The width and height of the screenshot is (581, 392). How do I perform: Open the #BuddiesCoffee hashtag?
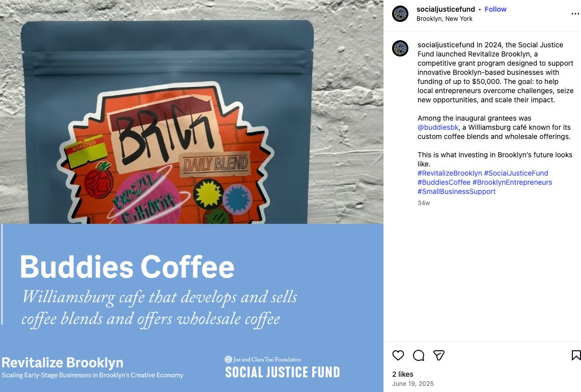point(444,182)
